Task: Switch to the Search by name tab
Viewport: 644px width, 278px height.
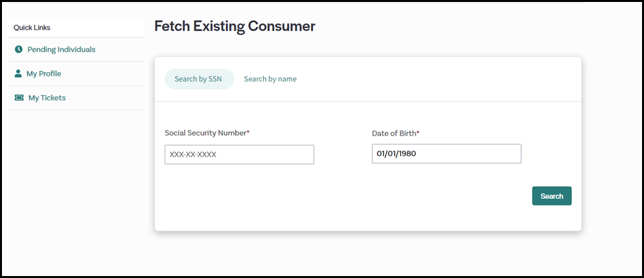Action: (270, 79)
